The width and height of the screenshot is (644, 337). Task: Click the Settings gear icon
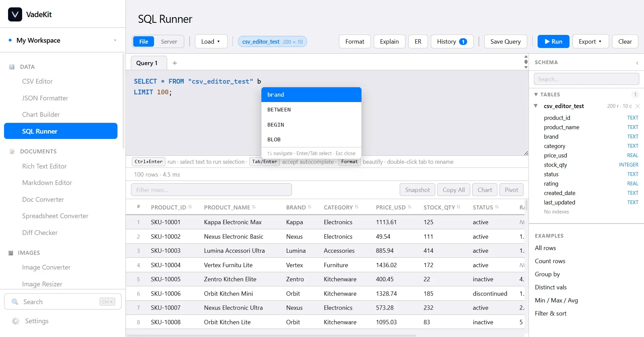[15, 321]
